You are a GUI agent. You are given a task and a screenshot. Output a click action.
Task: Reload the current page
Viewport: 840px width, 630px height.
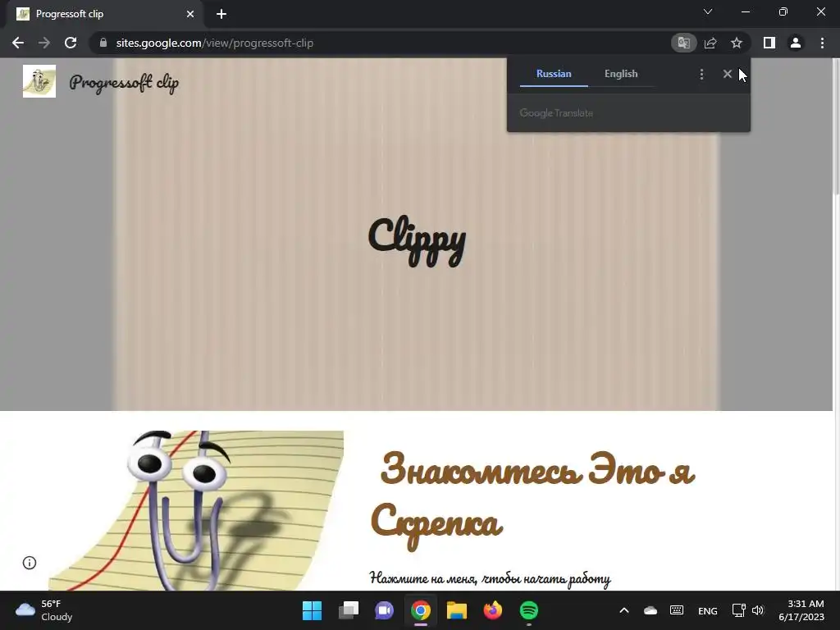[x=71, y=43]
